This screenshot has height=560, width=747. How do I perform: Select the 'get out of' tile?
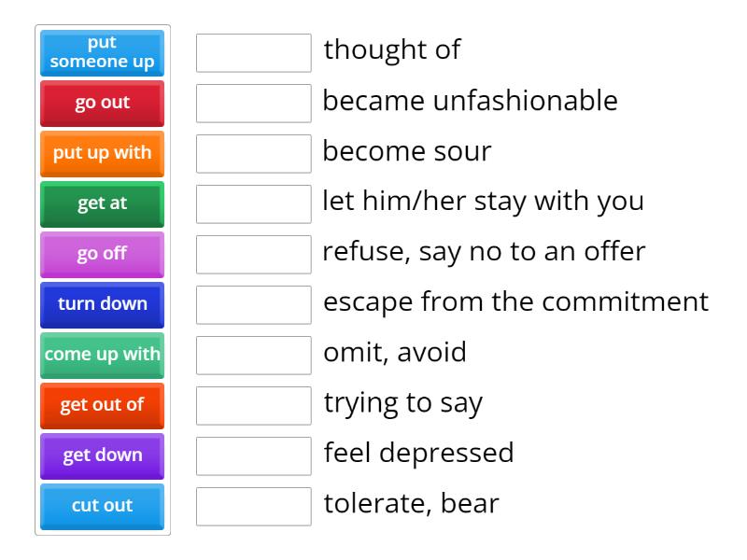102,406
